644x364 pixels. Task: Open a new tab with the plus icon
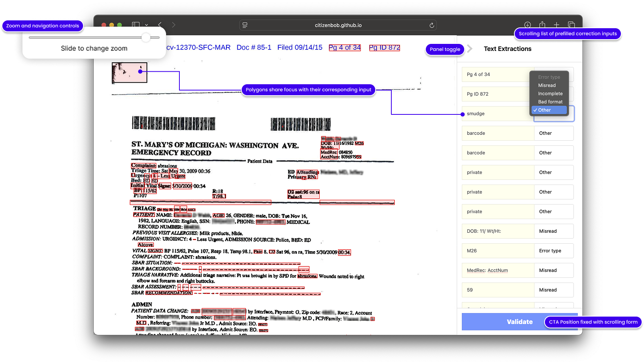tap(556, 25)
